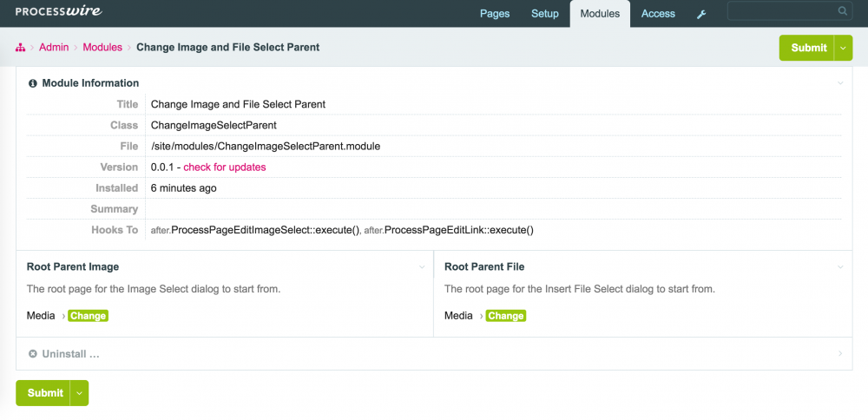The width and height of the screenshot is (868, 420).
Task: Open the Pages tab
Action: [x=495, y=14]
